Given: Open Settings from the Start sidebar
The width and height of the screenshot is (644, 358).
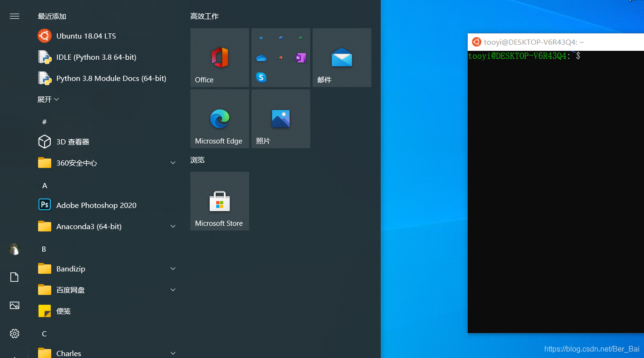Looking at the screenshot, I should point(14,334).
